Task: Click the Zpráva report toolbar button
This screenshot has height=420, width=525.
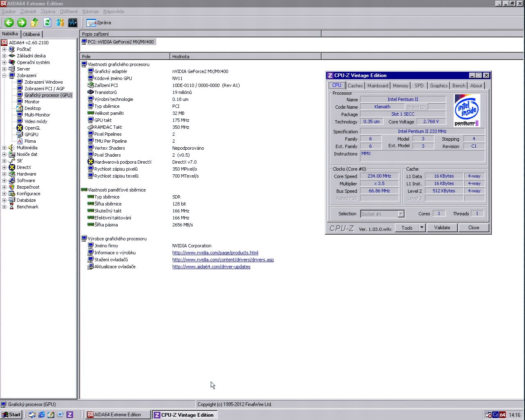Action: click(x=99, y=23)
